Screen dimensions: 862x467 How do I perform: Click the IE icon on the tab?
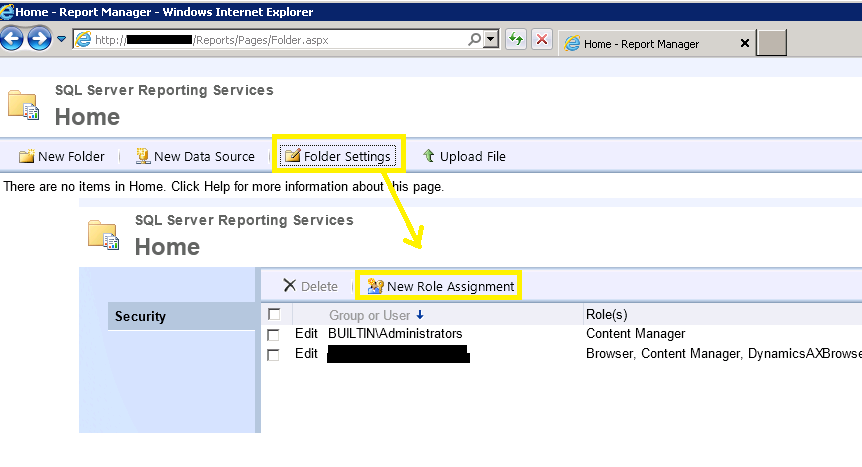[572, 43]
